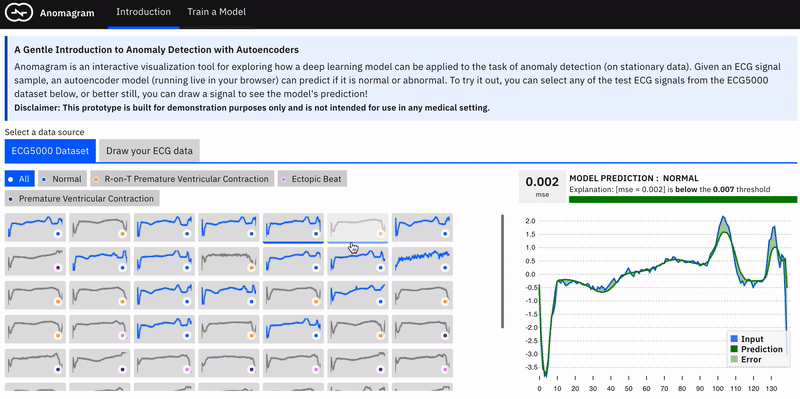Click the ECG thumbnail list scrollbar
The image size is (800, 399).
(x=503, y=271)
